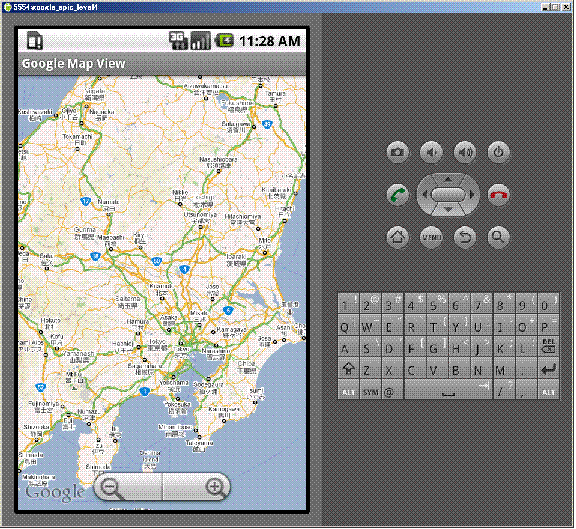The width and height of the screenshot is (576, 529).
Task: Click the D-pad up arrow
Action: (x=448, y=179)
